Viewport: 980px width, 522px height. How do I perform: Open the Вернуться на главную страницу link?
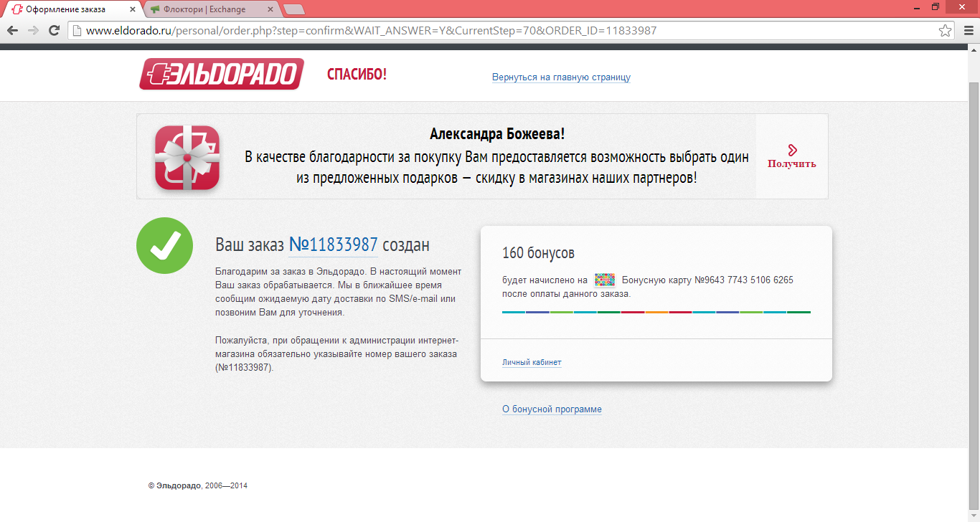[561, 77]
